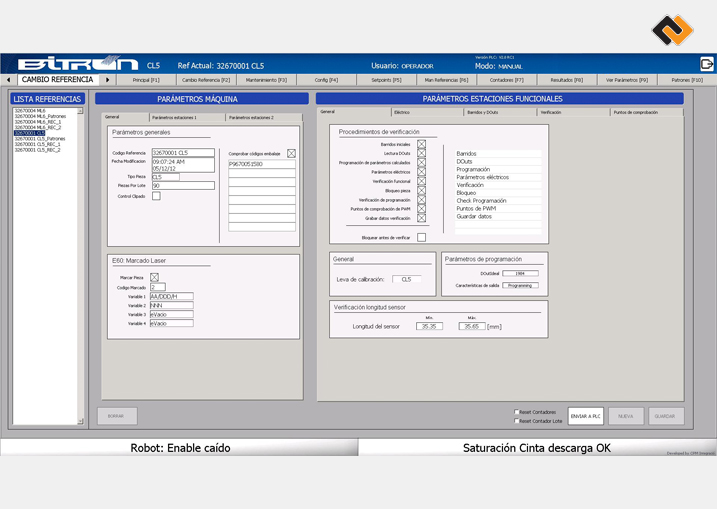Switch to Eléctrico tab
The width and height of the screenshot is (717, 509).
click(427, 112)
